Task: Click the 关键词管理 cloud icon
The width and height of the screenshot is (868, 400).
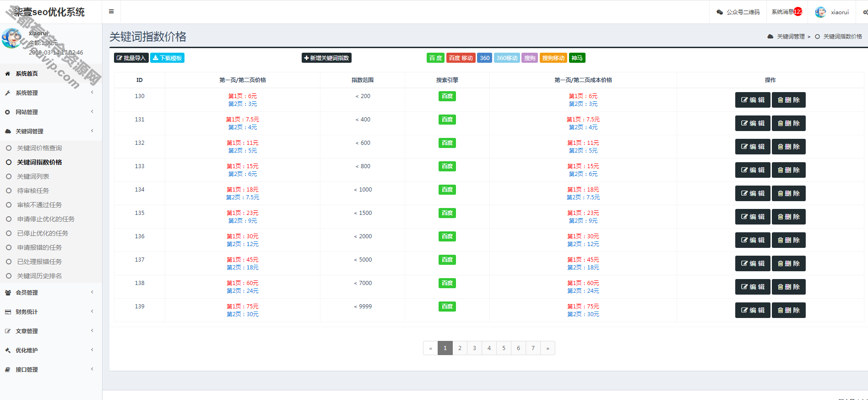Action: pyautogui.click(x=8, y=132)
